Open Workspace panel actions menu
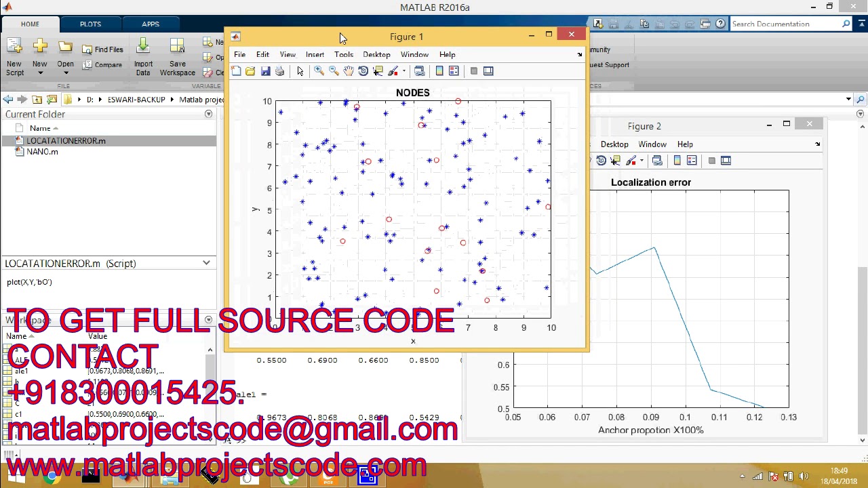 208,319
